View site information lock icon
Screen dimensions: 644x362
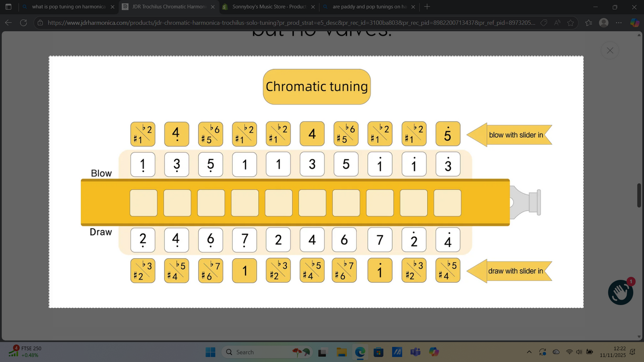coord(40,23)
